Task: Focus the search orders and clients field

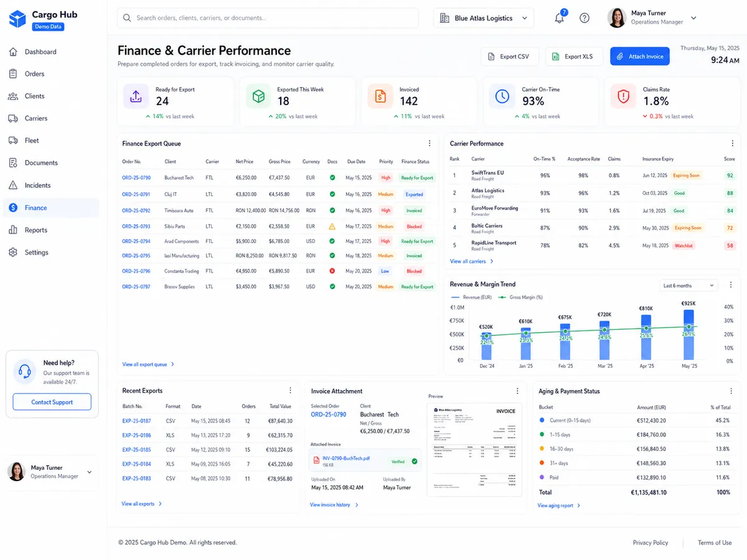Action: (268, 18)
